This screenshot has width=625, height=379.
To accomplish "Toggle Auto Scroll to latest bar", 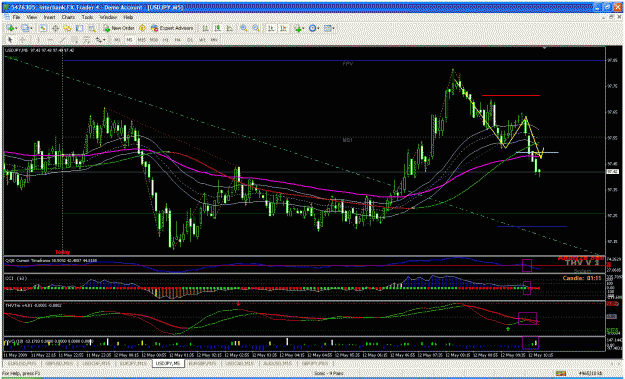I will [271, 28].
